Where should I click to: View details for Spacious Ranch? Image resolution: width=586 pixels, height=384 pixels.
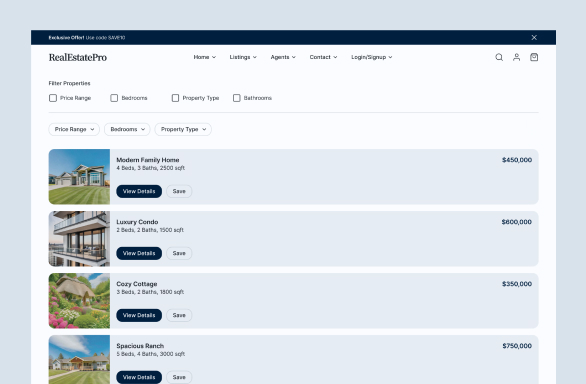(x=139, y=377)
